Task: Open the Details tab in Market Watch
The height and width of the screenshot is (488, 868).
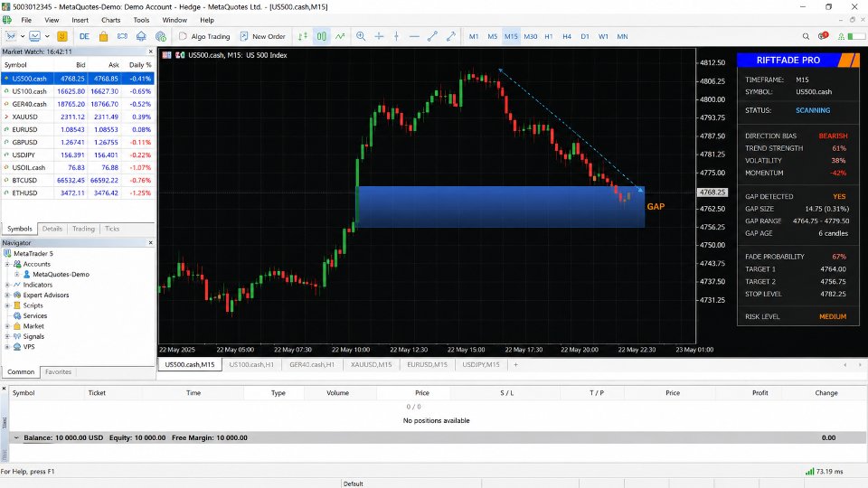Action: (52, 229)
